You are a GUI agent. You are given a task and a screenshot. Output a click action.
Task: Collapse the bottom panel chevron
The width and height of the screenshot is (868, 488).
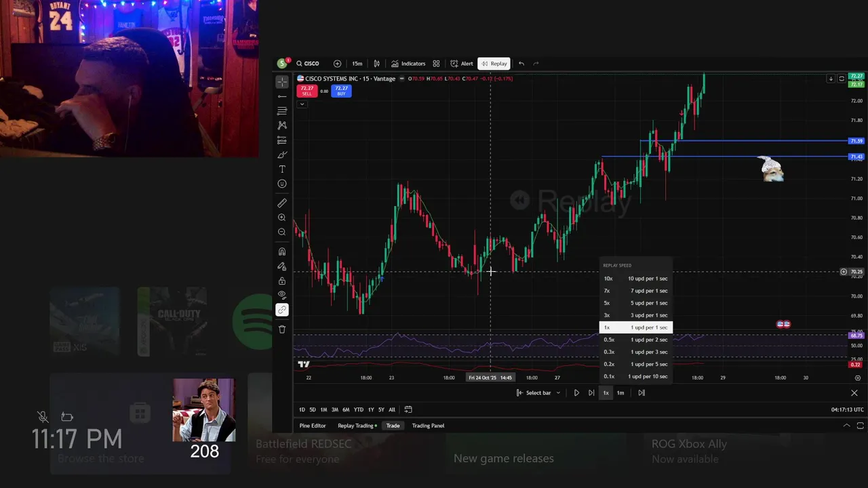(x=846, y=426)
